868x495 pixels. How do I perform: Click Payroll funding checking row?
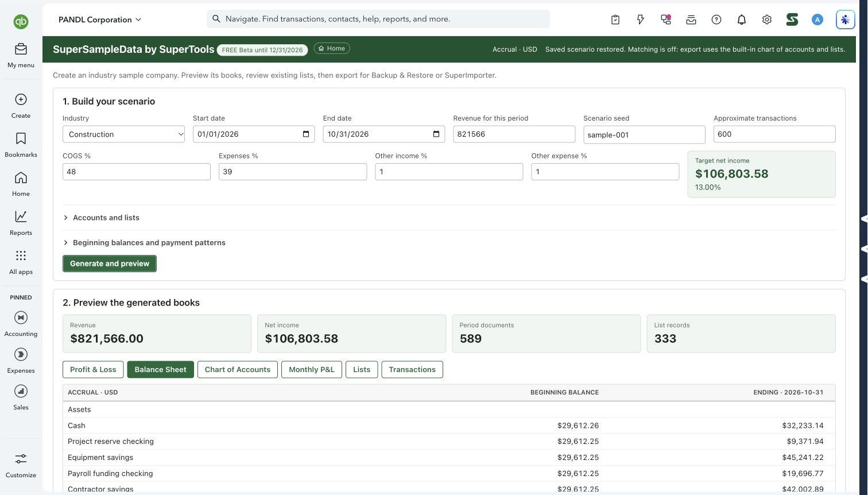pyautogui.click(x=449, y=474)
